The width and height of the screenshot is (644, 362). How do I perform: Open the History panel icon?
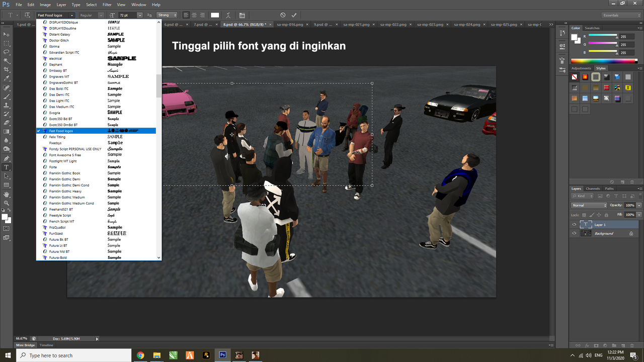tap(562, 33)
